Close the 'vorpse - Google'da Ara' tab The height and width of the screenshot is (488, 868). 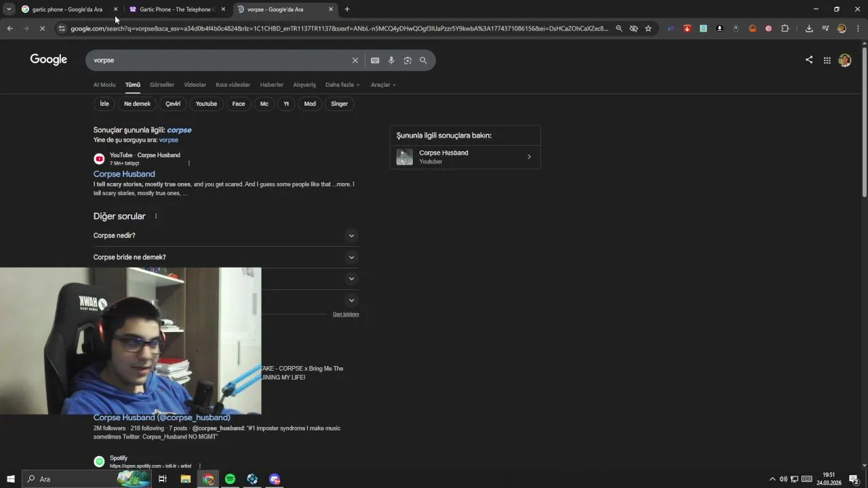331,9
